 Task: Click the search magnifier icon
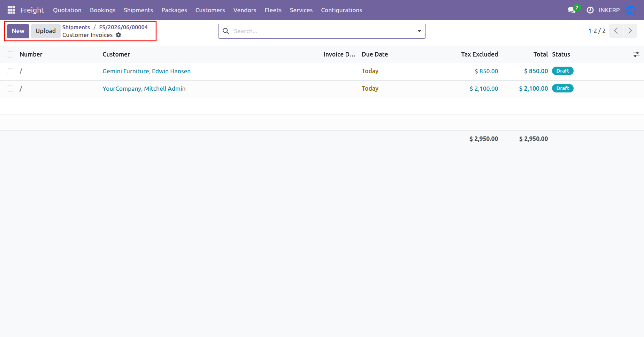[x=226, y=31]
